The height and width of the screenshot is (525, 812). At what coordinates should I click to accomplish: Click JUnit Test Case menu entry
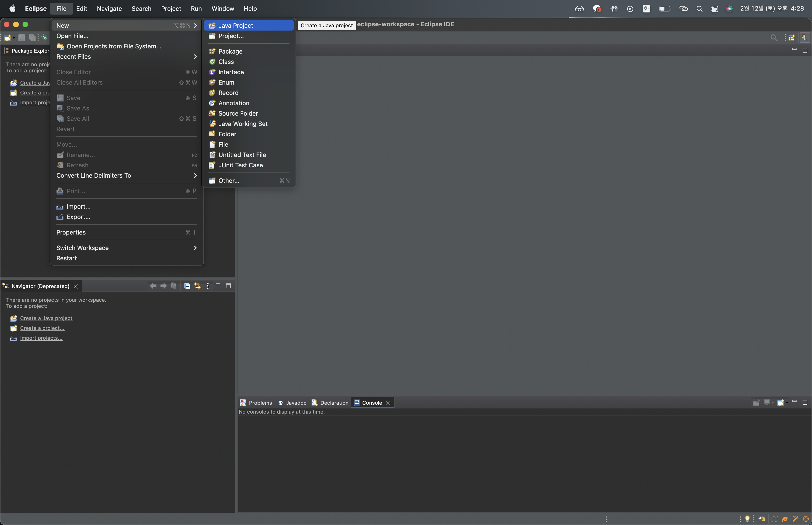tap(240, 165)
